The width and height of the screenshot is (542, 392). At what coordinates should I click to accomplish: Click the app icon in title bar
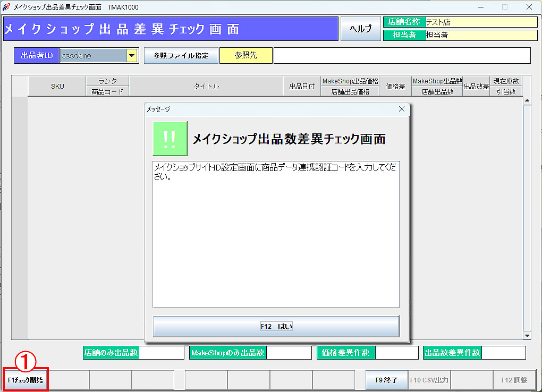point(6,7)
